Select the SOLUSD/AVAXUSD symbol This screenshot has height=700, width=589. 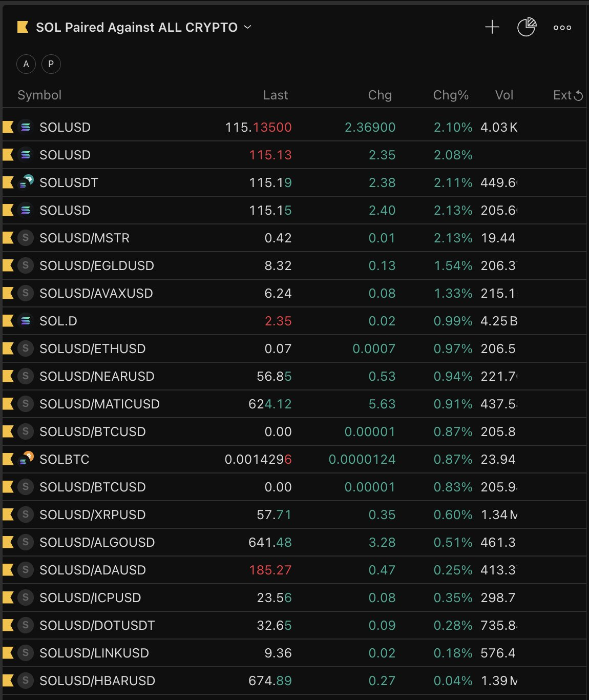tap(96, 293)
